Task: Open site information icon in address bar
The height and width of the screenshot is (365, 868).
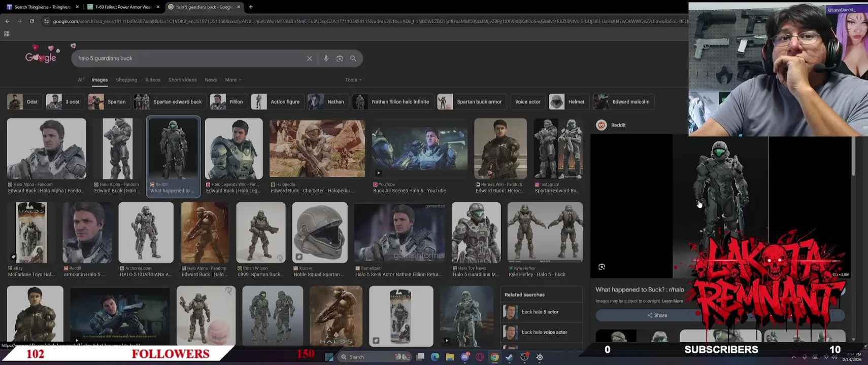Action: point(46,21)
